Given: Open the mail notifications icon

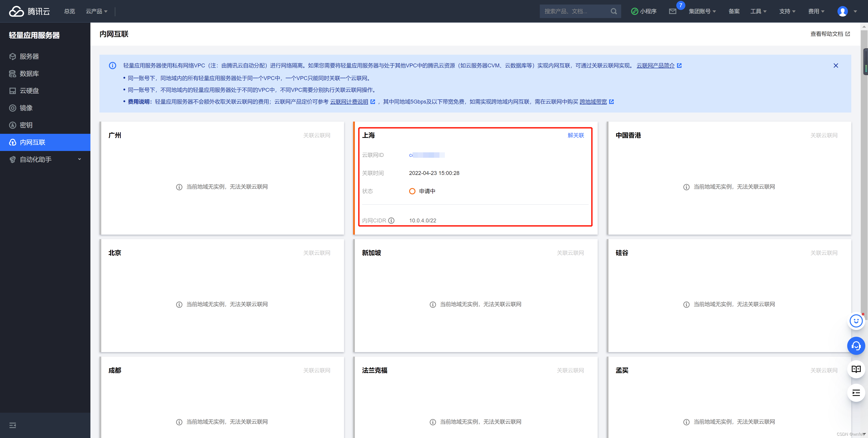Looking at the screenshot, I should pos(672,12).
